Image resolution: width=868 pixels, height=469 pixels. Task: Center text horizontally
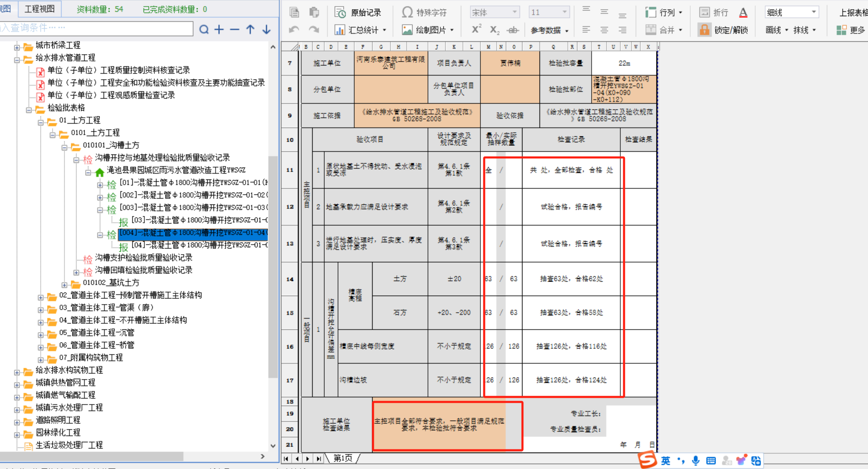604,30
